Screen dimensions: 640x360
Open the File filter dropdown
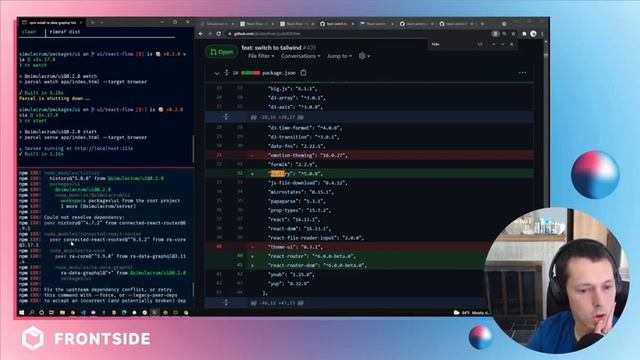coord(261,56)
